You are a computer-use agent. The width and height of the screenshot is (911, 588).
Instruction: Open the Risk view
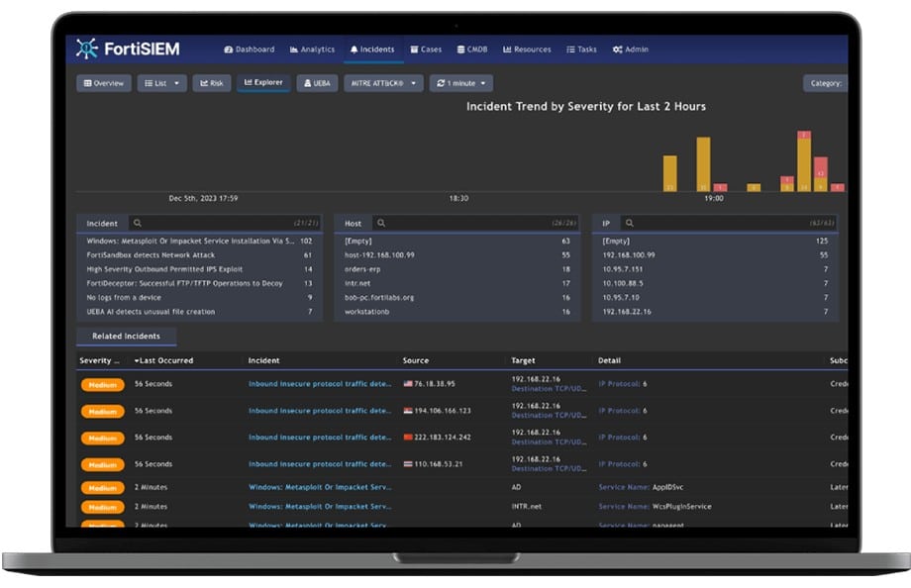coord(212,83)
